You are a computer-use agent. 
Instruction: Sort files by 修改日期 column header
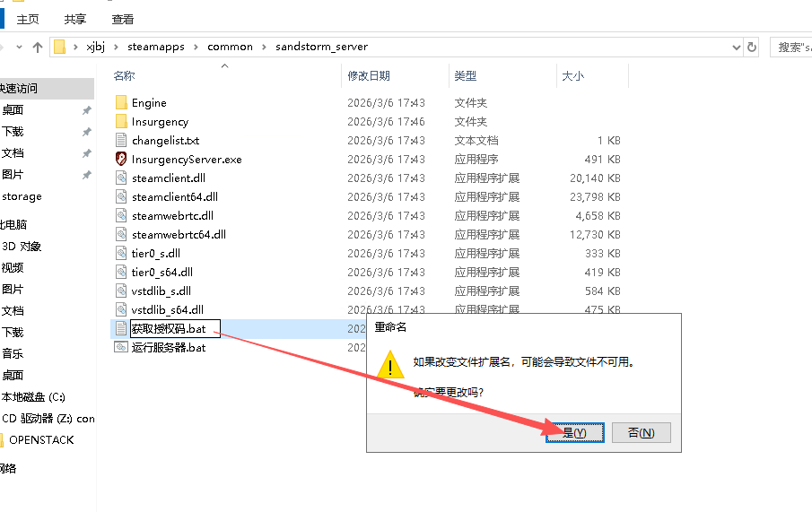[369, 76]
